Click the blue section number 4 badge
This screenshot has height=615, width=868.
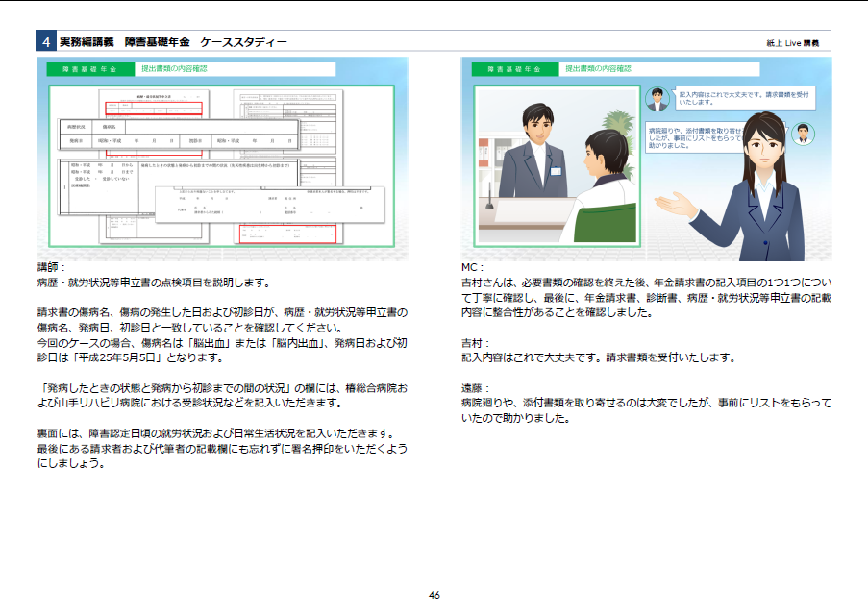point(46,41)
